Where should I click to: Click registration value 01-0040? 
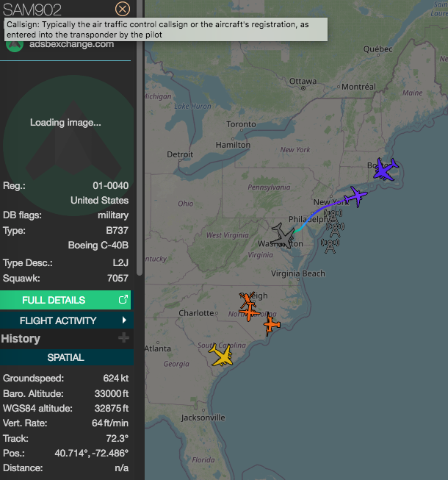click(x=111, y=186)
